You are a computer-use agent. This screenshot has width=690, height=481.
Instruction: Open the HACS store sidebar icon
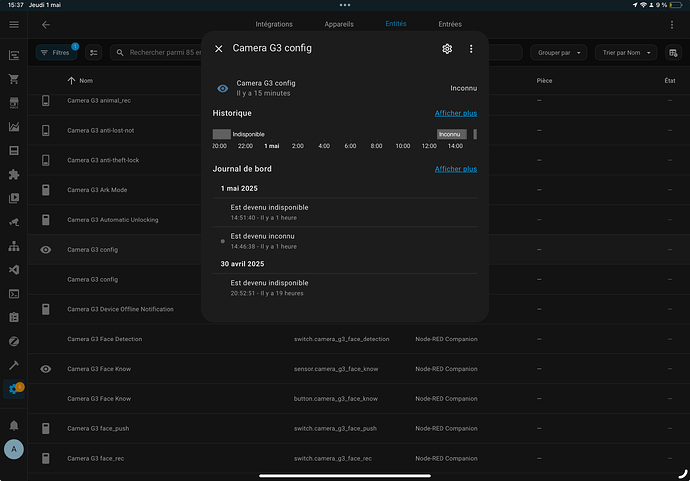click(x=14, y=103)
